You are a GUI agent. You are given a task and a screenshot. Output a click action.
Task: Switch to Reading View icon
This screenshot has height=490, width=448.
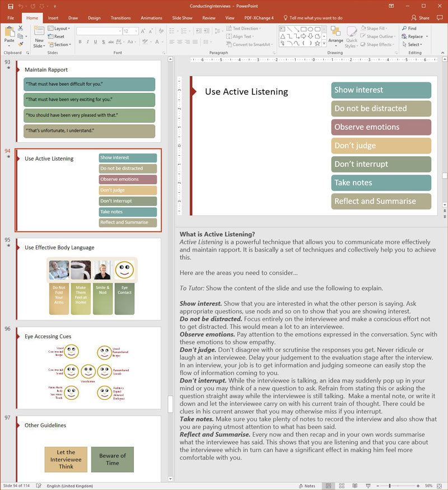click(355, 486)
